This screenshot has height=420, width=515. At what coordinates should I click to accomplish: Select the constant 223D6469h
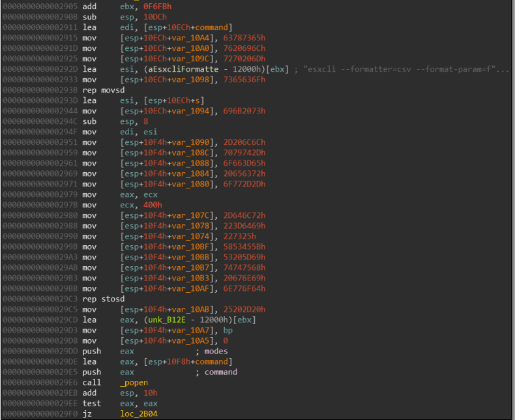244,226
